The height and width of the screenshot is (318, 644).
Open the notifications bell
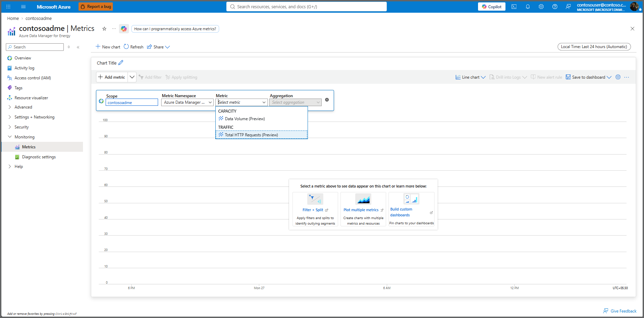[x=528, y=7]
